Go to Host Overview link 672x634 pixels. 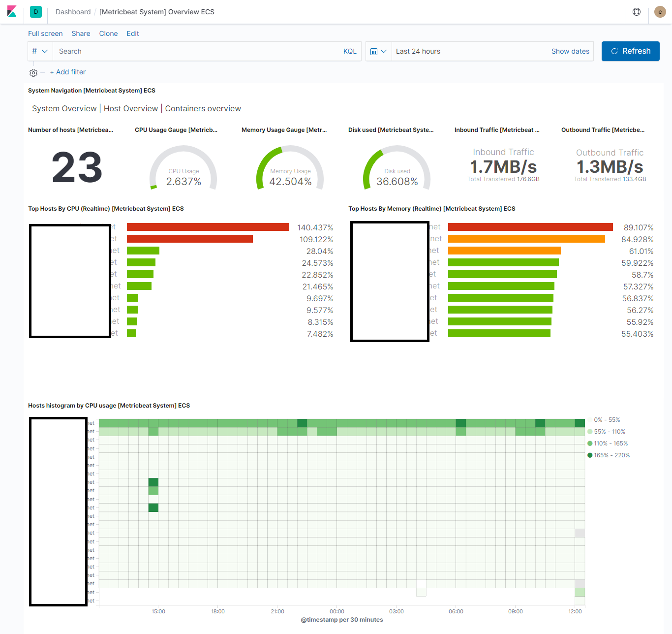click(x=131, y=108)
